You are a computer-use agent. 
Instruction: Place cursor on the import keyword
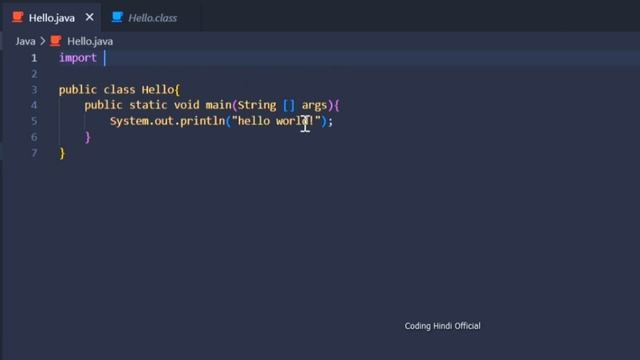pos(78,58)
